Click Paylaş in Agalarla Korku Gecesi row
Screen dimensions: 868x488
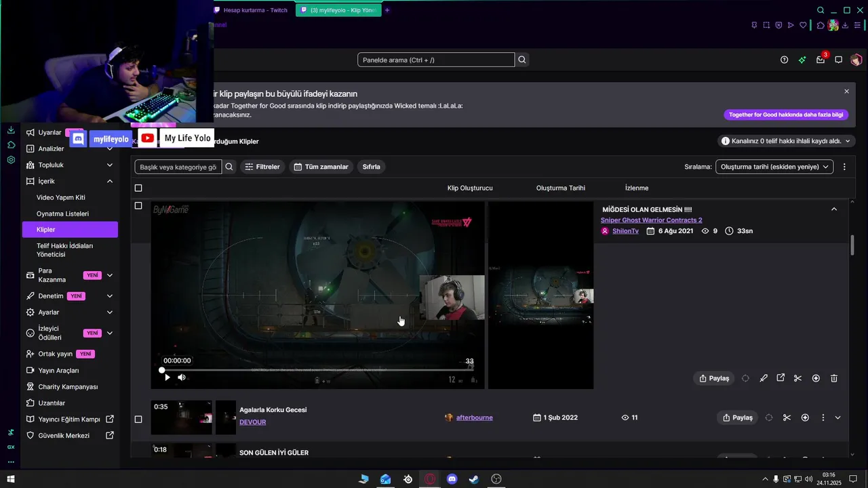pyautogui.click(x=737, y=418)
